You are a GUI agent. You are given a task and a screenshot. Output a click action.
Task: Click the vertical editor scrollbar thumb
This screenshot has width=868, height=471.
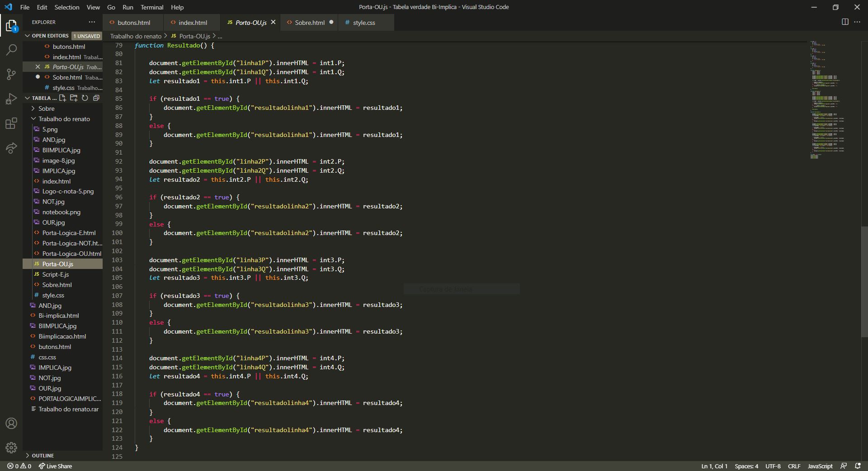864,281
